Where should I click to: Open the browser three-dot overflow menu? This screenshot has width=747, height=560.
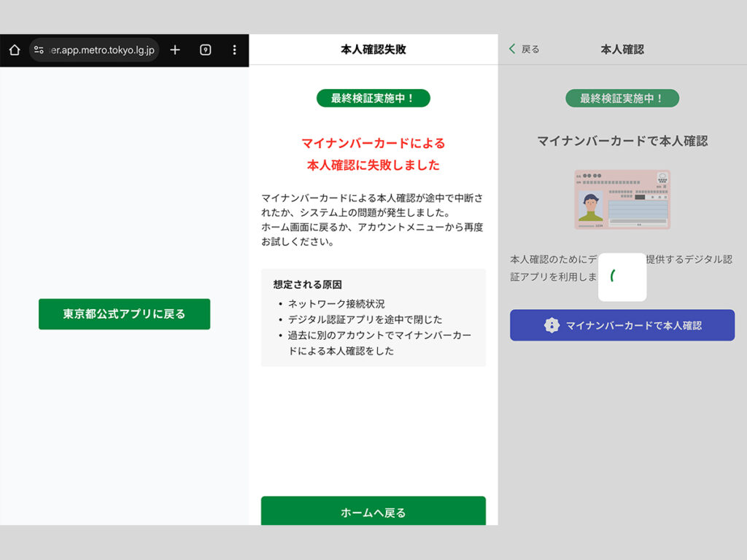234,50
